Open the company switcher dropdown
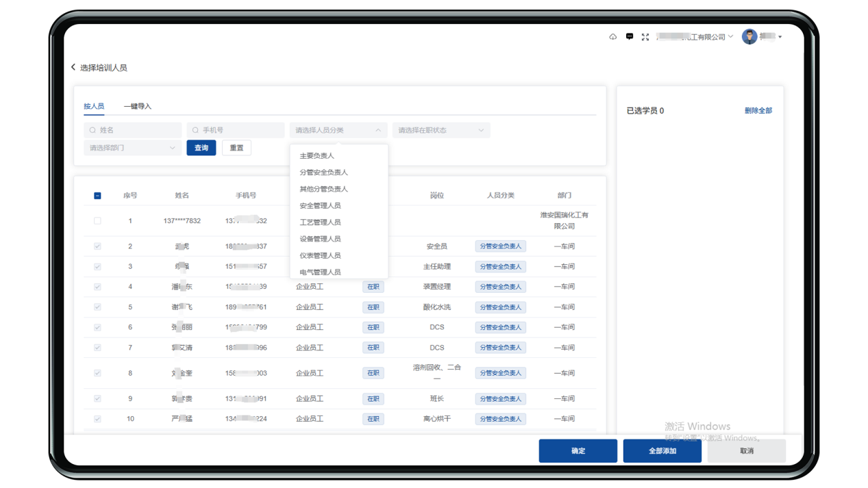This screenshot has width=868, height=488. pos(695,37)
